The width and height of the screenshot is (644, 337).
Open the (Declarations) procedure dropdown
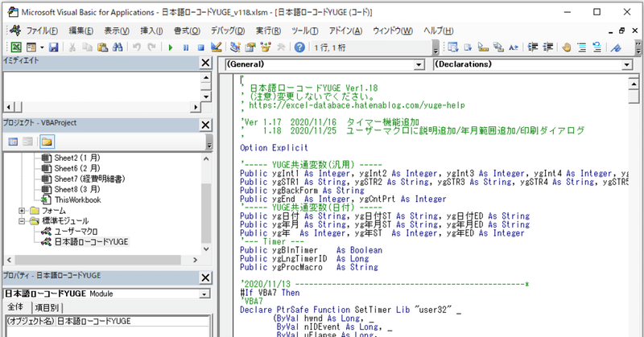tap(627, 64)
